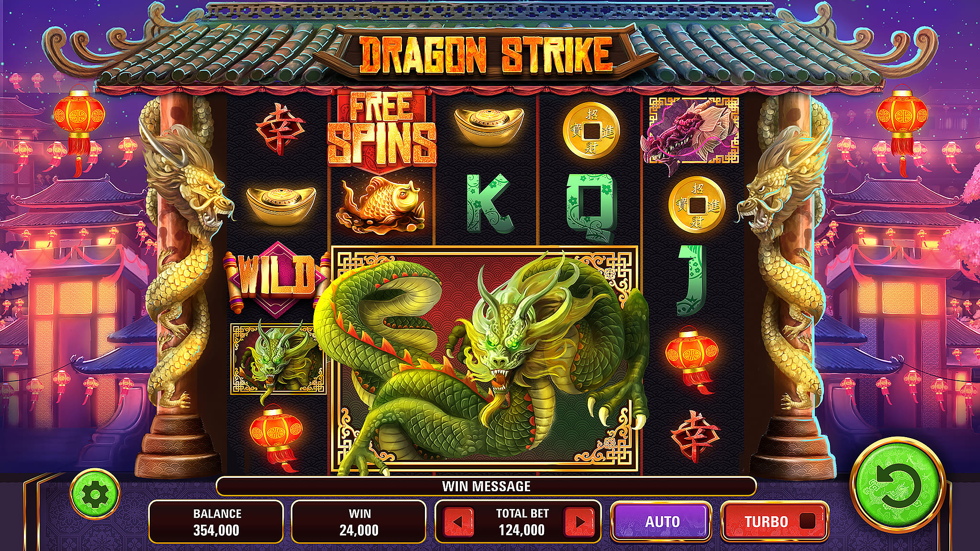The height and width of the screenshot is (551, 980).
Task: Click the purple dragon symbol
Action: [x=689, y=130]
